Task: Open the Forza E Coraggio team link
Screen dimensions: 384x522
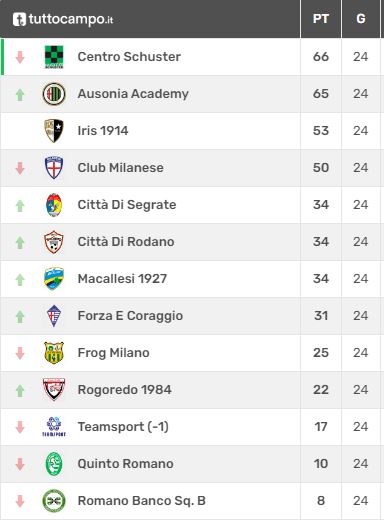Action: pos(130,316)
